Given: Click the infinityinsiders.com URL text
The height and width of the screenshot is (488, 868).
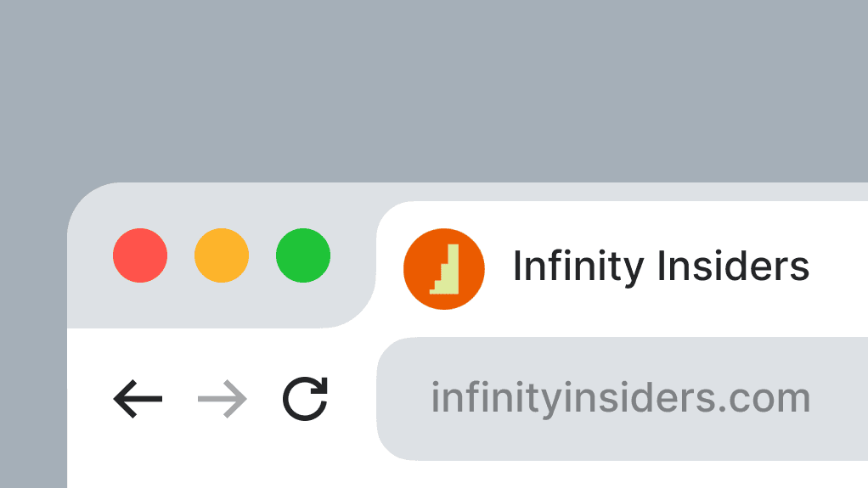Looking at the screenshot, I should 621,398.
